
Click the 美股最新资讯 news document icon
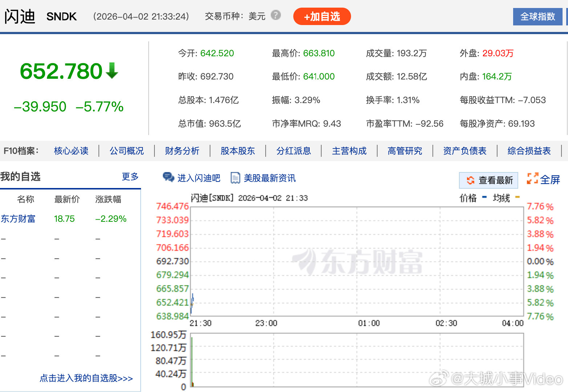tap(236, 178)
